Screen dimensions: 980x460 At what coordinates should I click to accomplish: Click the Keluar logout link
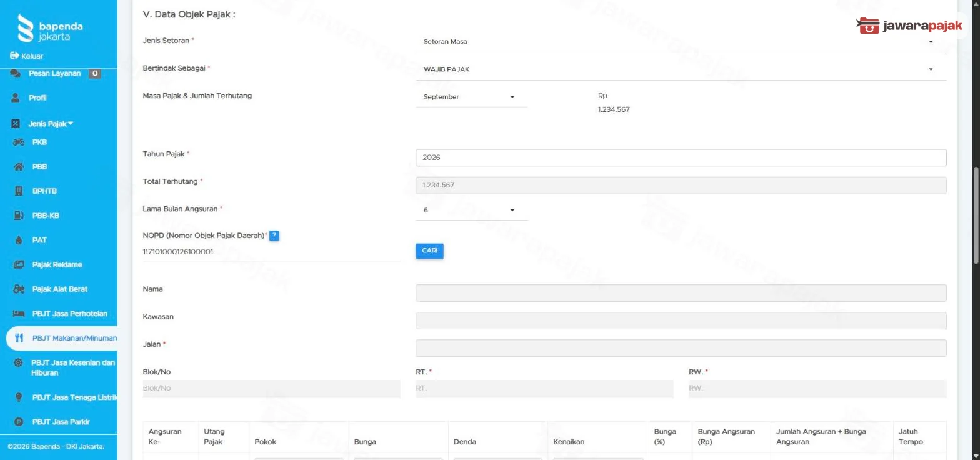26,56
